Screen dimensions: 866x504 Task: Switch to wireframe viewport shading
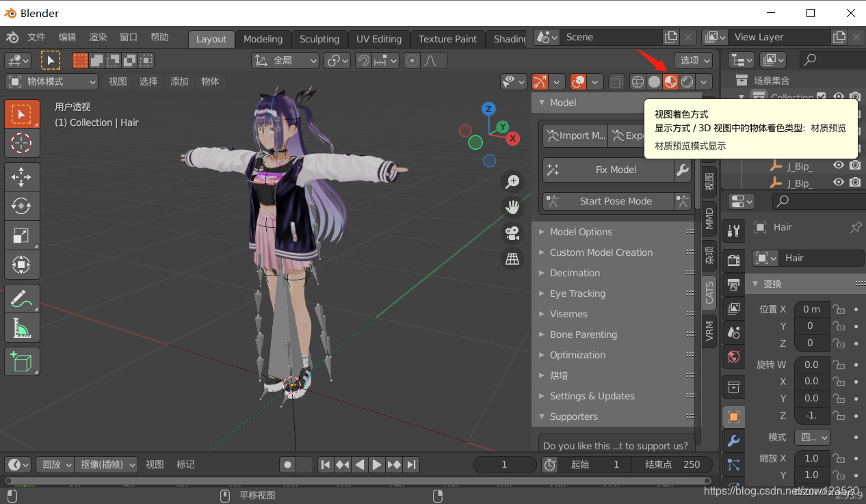[x=638, y=82]
